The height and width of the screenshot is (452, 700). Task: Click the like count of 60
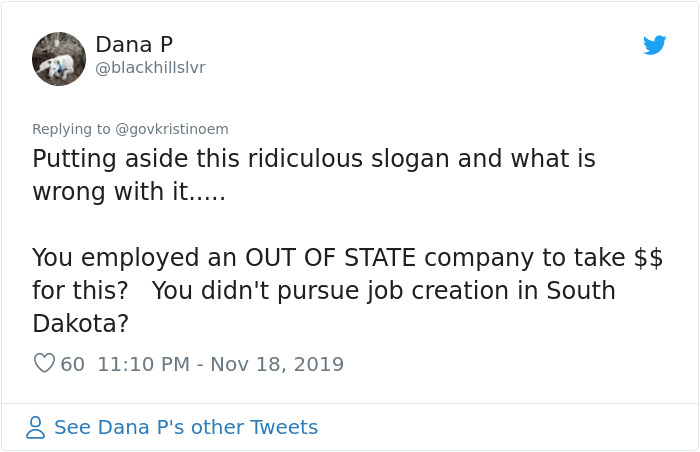[x=73, y=364]
